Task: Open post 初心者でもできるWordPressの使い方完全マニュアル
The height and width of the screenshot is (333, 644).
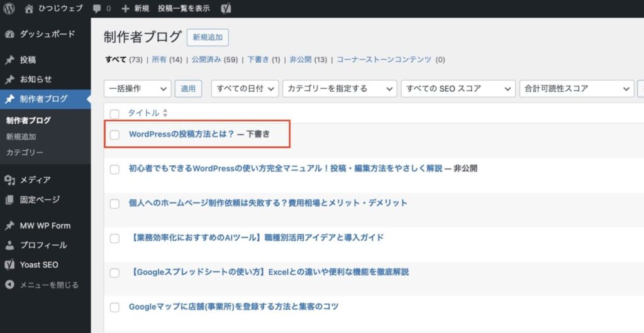Action: point(286,168)
